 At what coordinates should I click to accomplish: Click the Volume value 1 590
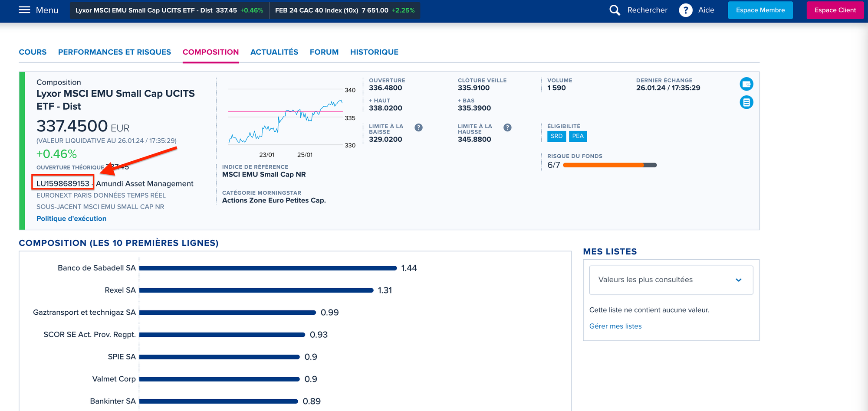(x=556, y=88)
